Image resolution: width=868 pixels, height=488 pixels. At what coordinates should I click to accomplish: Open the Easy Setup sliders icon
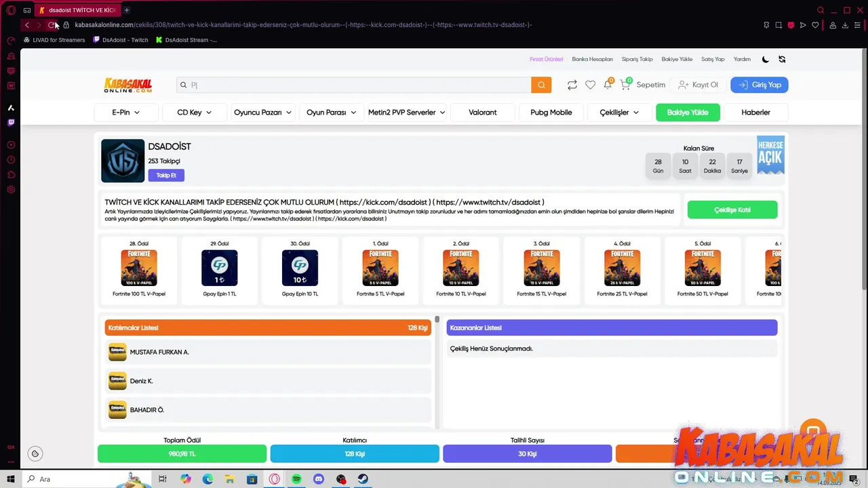click(858, 25)
